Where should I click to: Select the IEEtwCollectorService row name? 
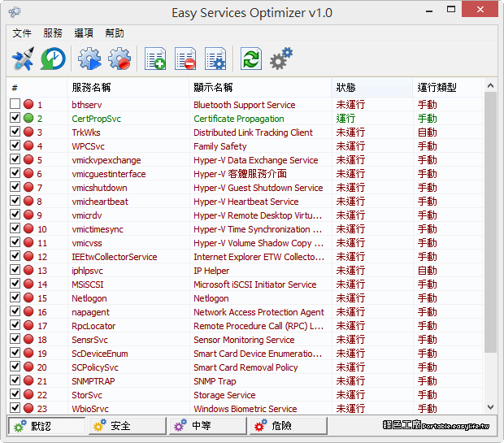[114, 257]
